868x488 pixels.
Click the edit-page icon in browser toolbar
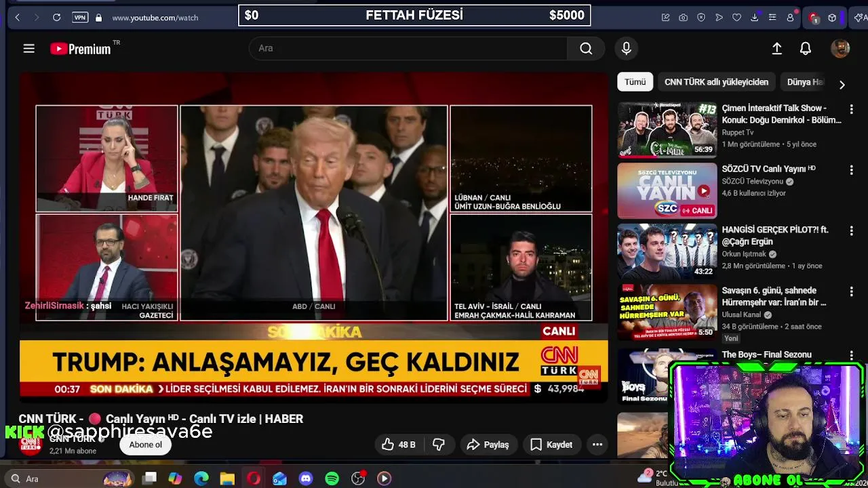click(x=665, y=18)
